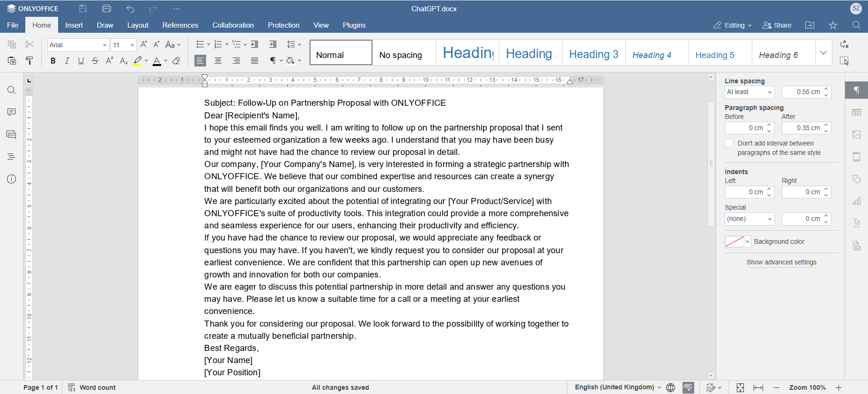This screenshot has height=394, width=868.
Task: Click the paragraph Background color swatch
Action: pos(734,242)
